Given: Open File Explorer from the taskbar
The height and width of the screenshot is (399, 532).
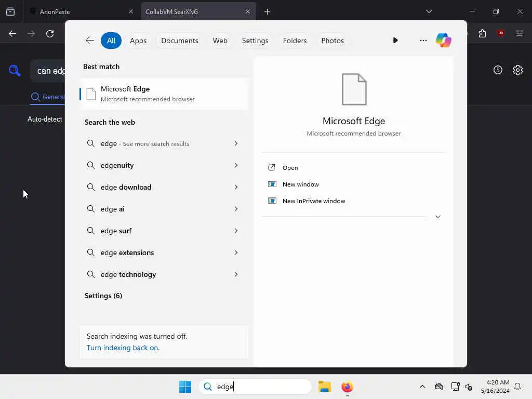Looking at the screenshot, I should [324, 387].
